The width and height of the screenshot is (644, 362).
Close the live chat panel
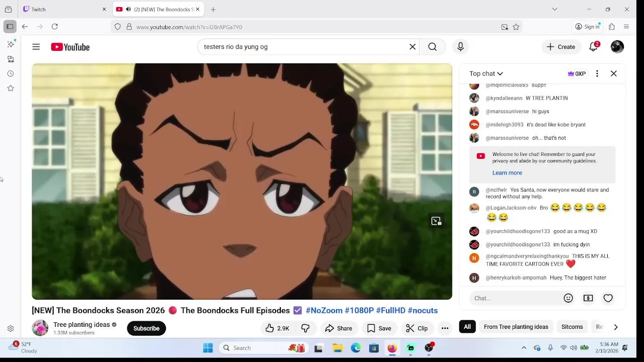(x=614, y=73)
